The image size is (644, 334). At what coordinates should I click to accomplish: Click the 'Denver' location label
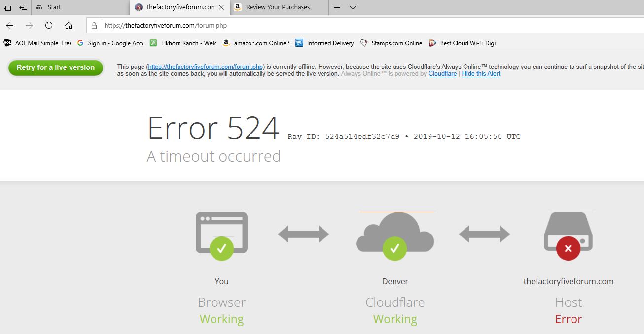[395, 281]
